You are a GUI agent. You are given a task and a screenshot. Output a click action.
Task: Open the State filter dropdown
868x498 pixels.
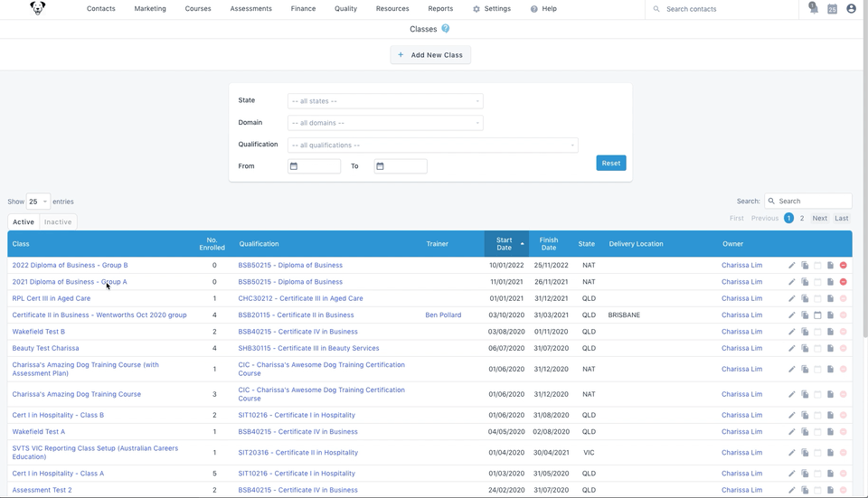(385, 100)
